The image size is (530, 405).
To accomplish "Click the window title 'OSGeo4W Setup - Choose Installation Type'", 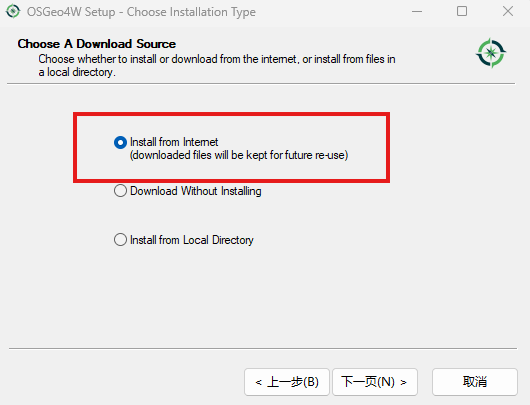I will [141, 12].
